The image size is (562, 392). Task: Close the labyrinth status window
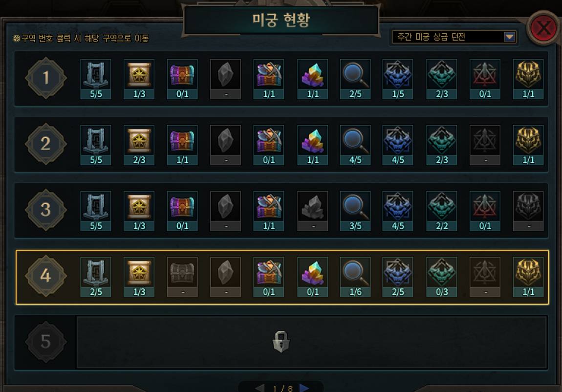[x=543, y=28]
